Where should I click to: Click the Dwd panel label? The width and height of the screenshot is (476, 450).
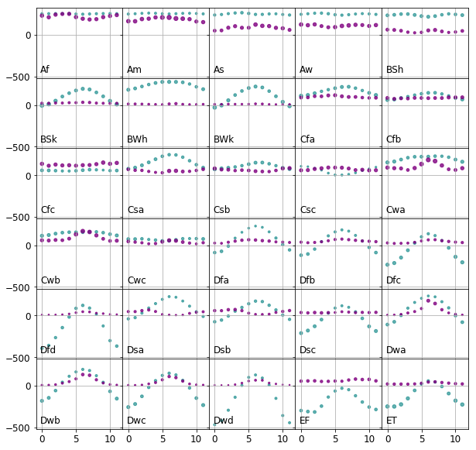(x=224, y=421)
